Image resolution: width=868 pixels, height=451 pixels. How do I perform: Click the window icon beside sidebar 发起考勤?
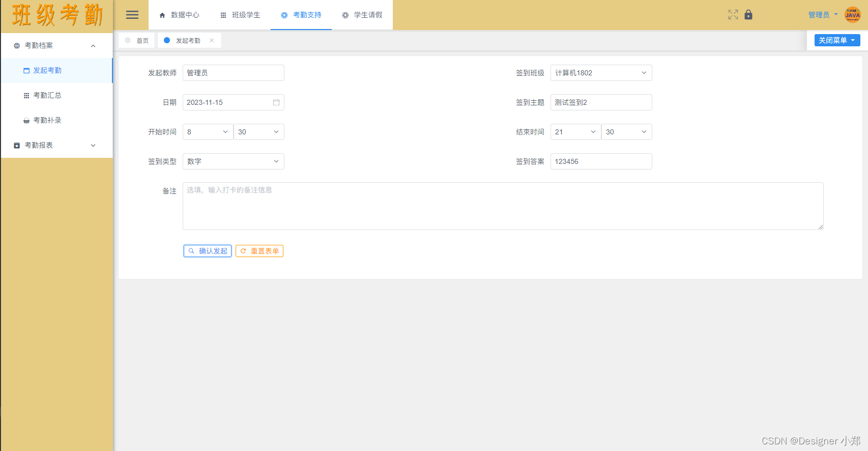(x=26, y=71)
